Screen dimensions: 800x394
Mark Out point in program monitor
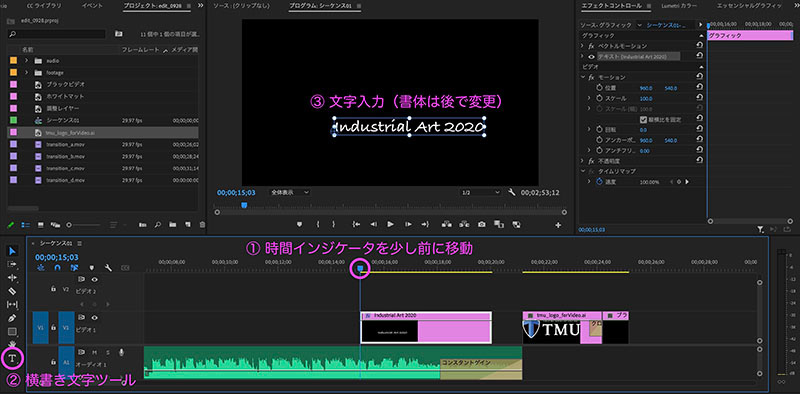click(x=334, y=224)
